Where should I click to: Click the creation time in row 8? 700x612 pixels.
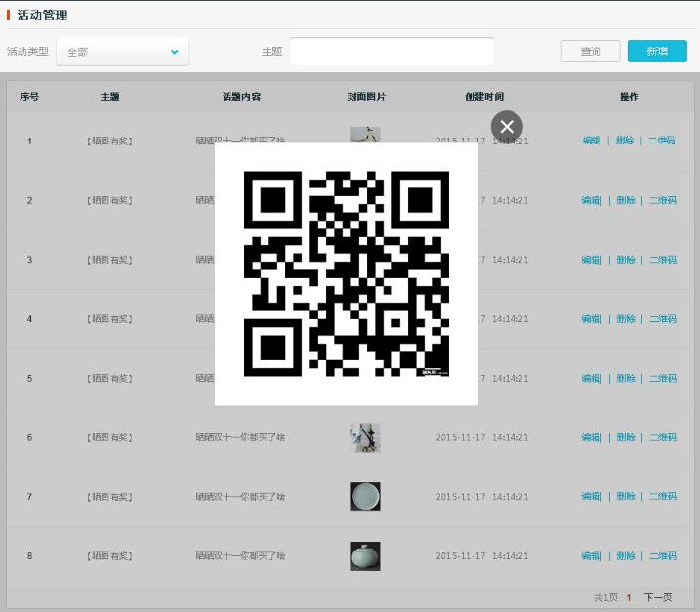click(482, 556)
